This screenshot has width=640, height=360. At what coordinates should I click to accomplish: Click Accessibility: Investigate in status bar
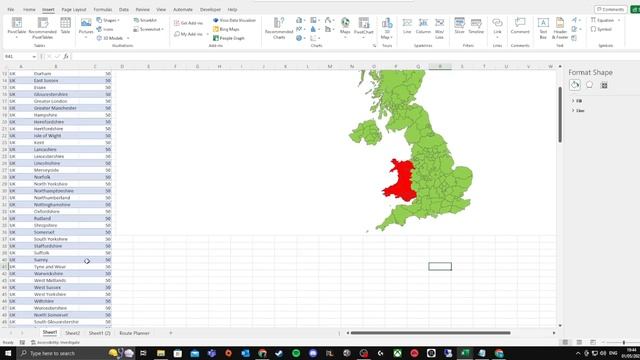click(55, 342)
